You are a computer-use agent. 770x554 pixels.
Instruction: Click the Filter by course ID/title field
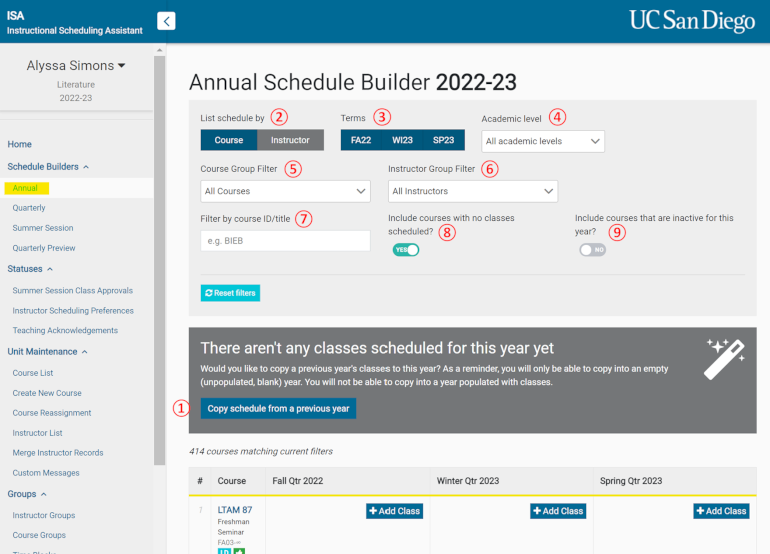tap(285, 241)
